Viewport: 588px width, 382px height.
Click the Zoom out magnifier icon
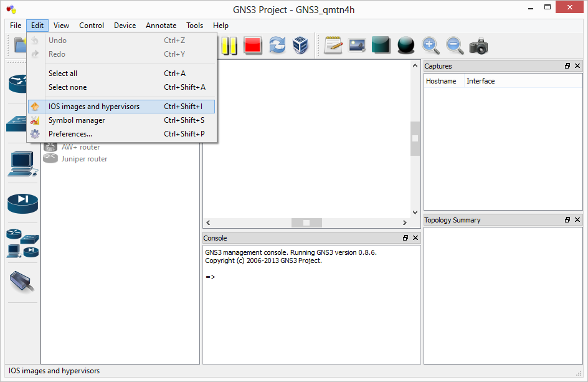pyautogui.click(x=455, y=45)
